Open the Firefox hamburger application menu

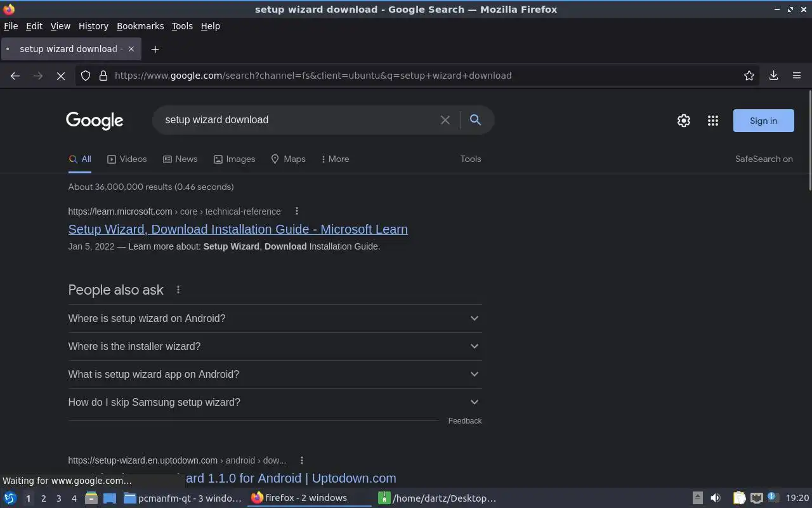click(797, 76)
